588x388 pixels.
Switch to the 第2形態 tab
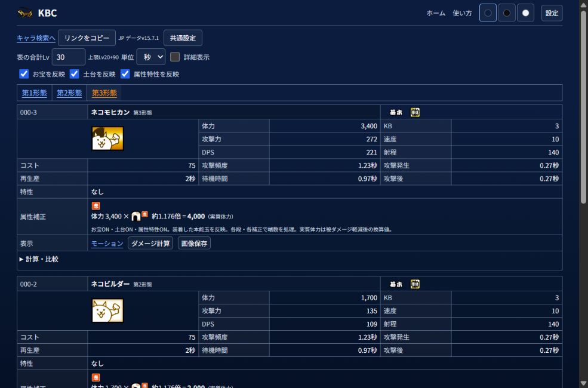(x=69, y=93)
